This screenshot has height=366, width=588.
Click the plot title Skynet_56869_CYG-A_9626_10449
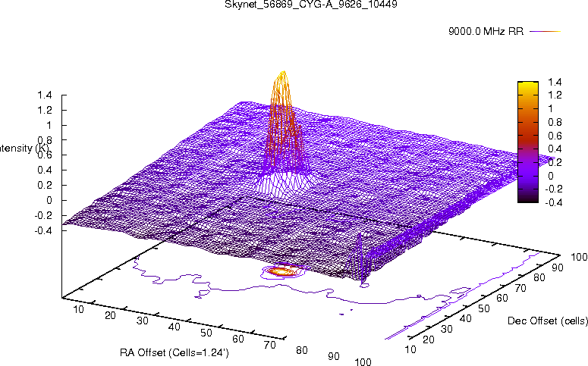point(311,5)
